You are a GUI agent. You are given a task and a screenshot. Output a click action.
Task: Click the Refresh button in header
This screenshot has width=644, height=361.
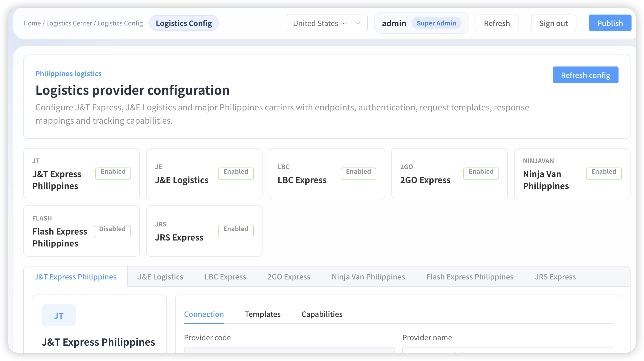click(x=497, y=23)
